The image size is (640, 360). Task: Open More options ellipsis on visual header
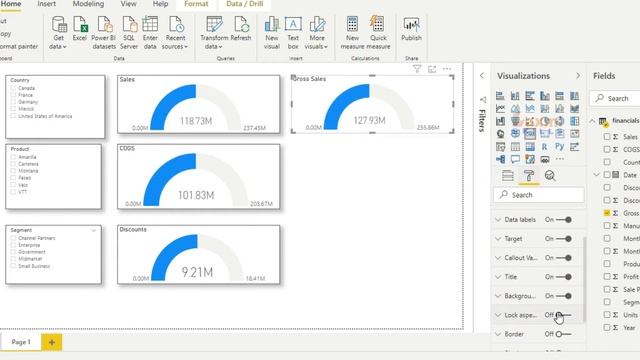[x=447, y=69]
